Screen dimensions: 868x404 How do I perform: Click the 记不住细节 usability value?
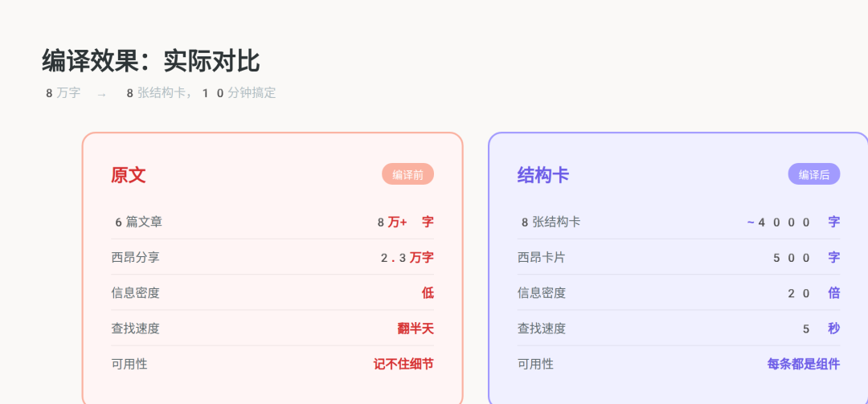coord(403,364)
